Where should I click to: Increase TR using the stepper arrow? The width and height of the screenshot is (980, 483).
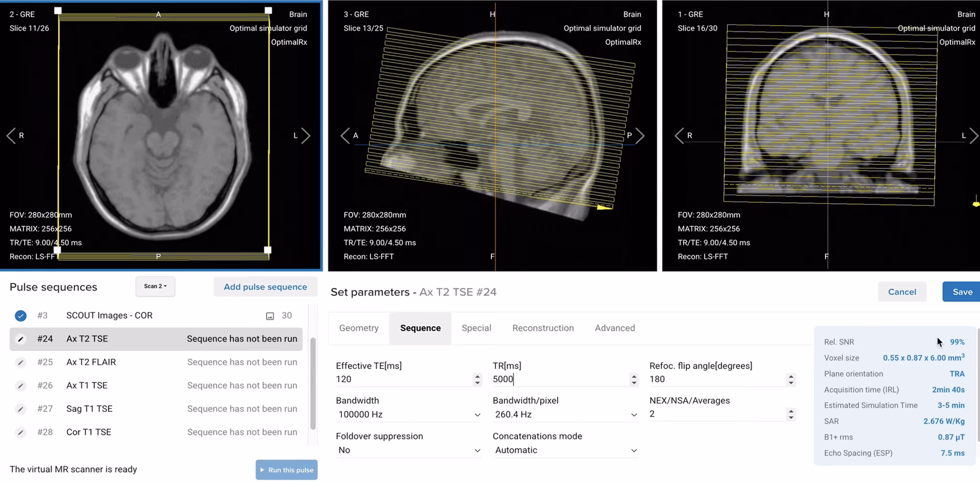point(634,377)
